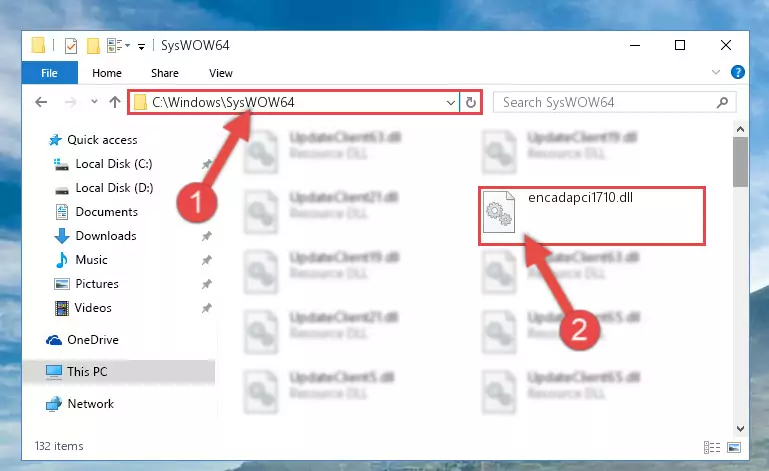
Task: Click the 132 items status text
Action: point(59,446)
